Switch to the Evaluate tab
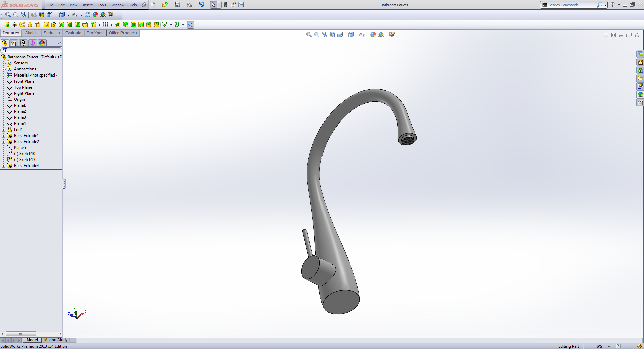The height and width of the screenshot is (349, 644). (x=73, y=33)
